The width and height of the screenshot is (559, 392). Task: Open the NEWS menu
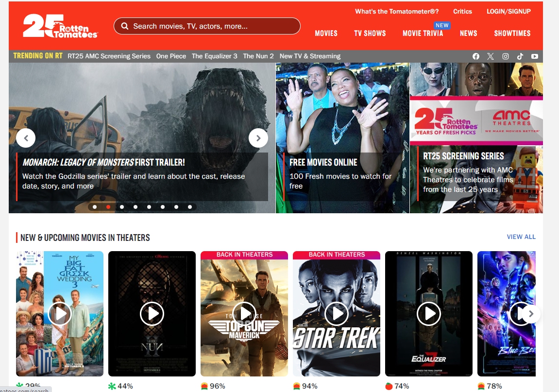[469, 33]
